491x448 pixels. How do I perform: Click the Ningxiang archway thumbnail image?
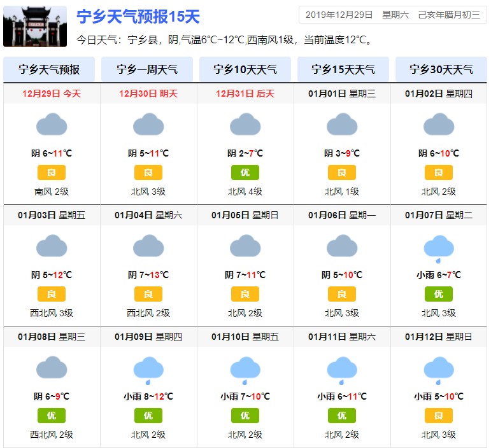click(x=35, y=27)
